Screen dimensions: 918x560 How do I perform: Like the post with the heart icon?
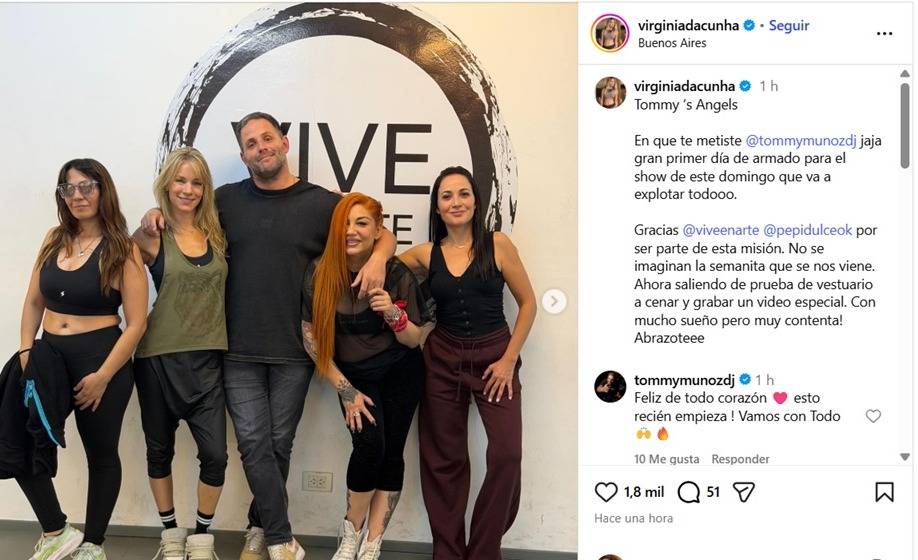point(606,492)
